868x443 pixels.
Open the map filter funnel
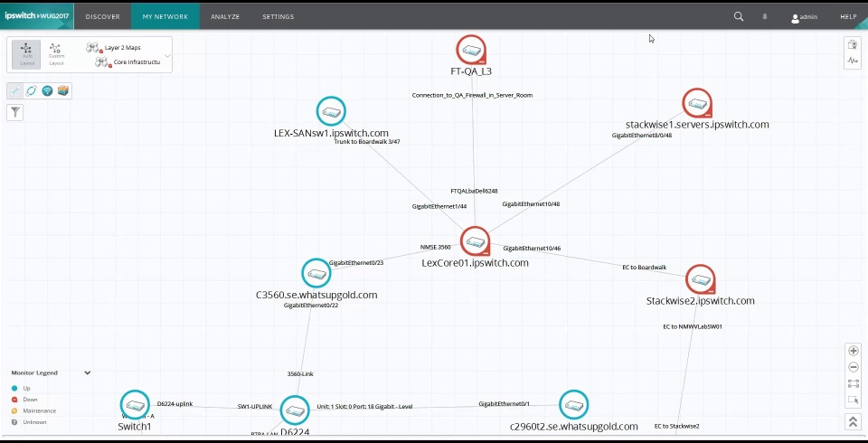coord(15,112)
